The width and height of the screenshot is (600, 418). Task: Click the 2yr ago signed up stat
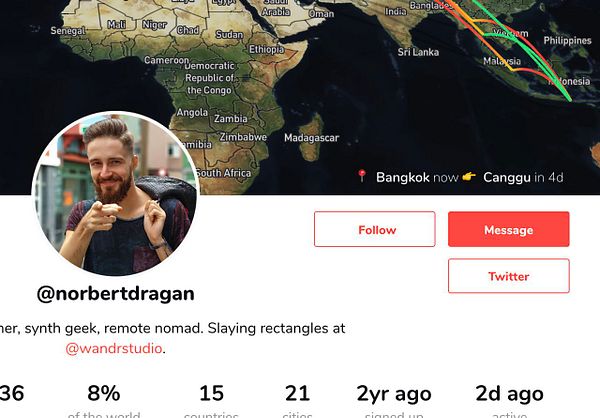click(x=394, y=401)
